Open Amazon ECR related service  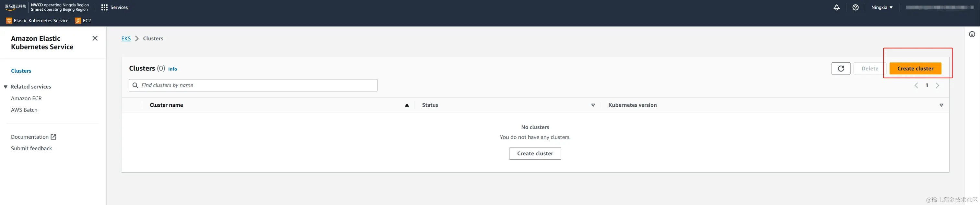point(26,98)
